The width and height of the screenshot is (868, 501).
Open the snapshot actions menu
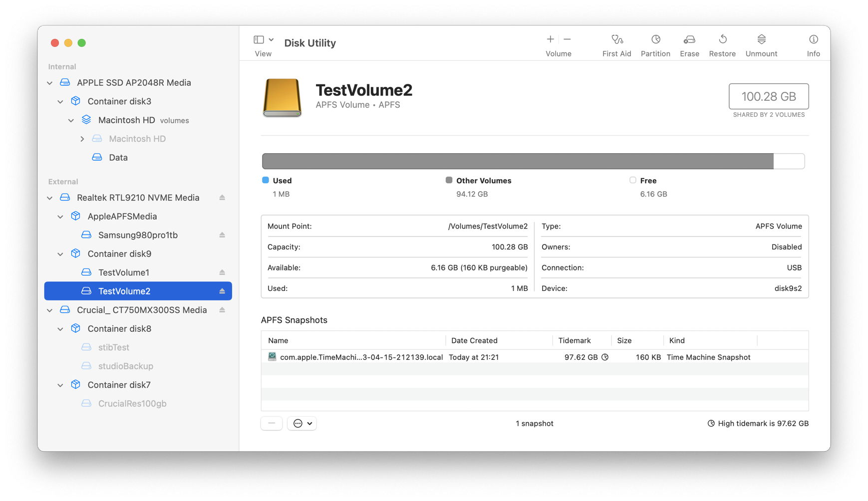pyautogui.click(x=301, y=423)
